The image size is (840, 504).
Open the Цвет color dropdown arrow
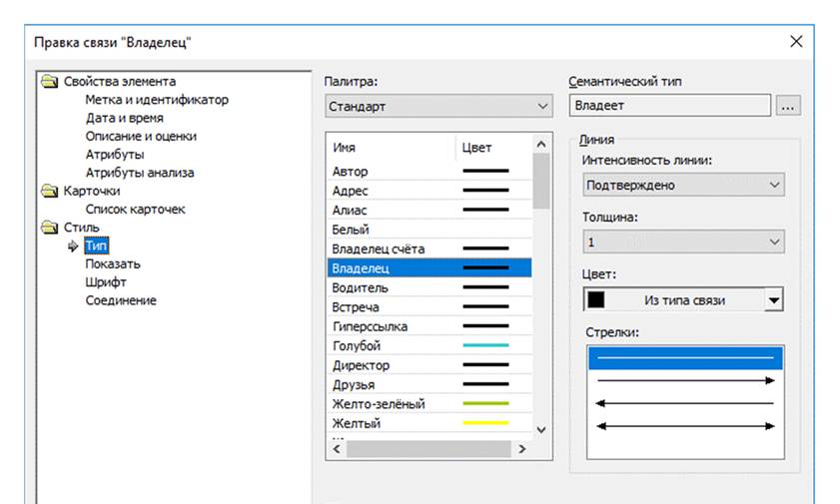click(773, 300)
